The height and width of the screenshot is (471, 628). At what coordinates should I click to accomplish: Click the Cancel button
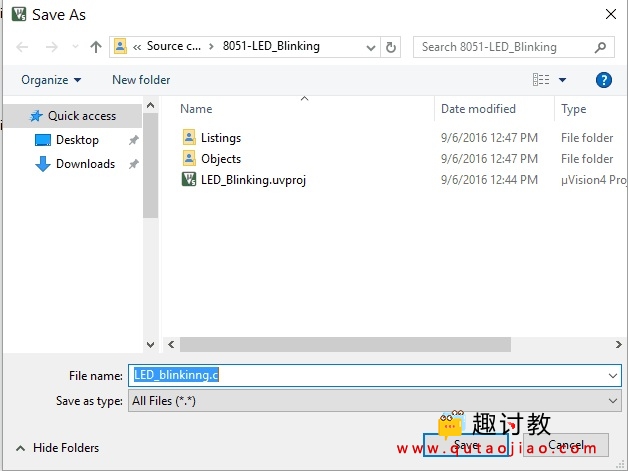566,445
